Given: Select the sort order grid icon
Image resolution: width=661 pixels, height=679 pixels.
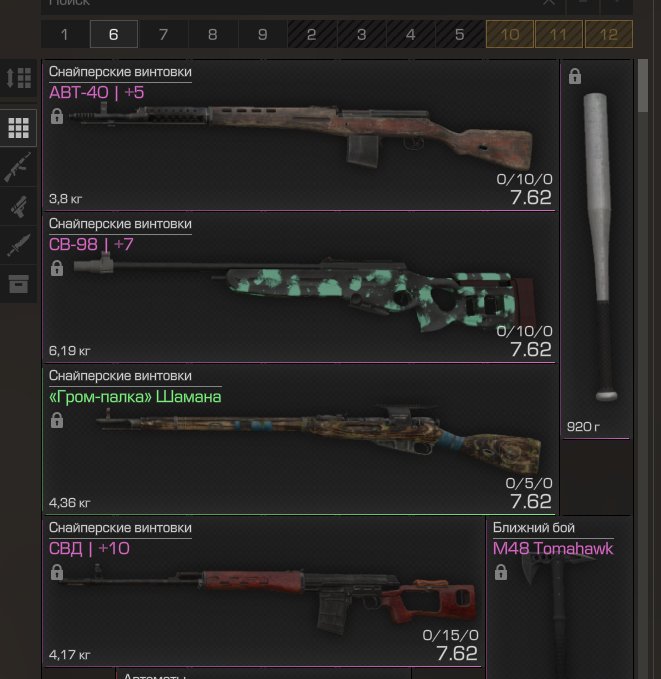Looking at the screenshot, I should point(18,78).
